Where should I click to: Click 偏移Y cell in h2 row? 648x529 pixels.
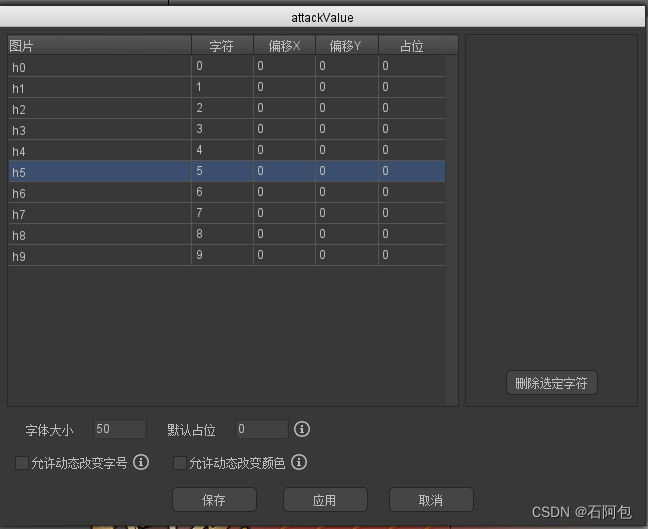(347, 108)
